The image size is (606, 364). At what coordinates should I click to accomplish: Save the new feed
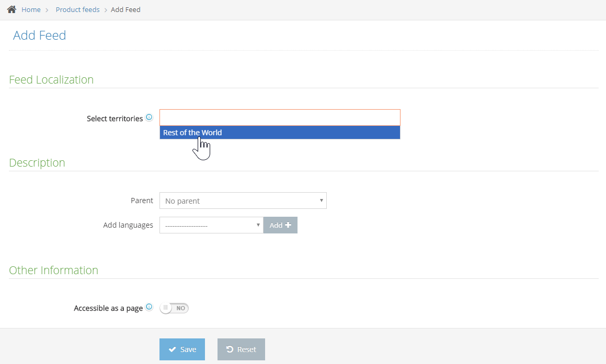click(182, 349)
